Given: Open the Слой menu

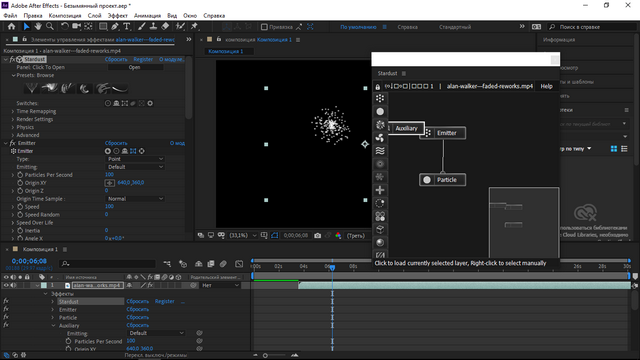Looking at the screenshot, I should (x=94, y=16).
